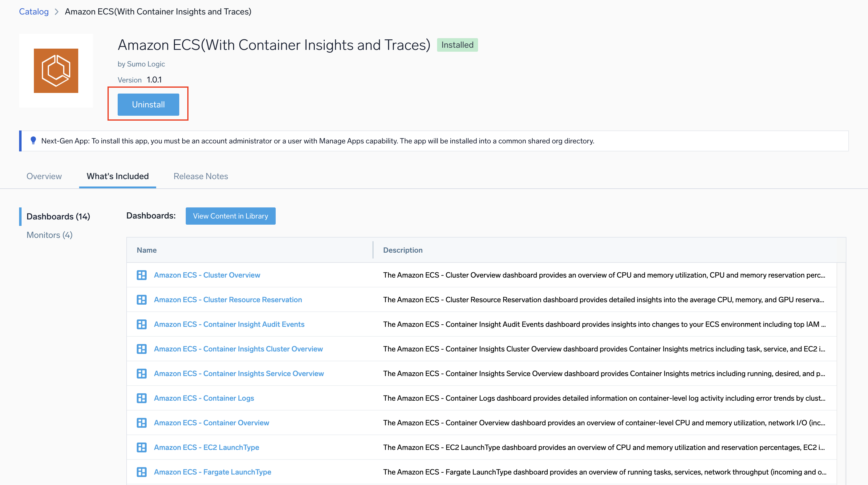This screenshot has height=485, width=868.
Task: Click View Content in Library button
Action: (230, 216)
